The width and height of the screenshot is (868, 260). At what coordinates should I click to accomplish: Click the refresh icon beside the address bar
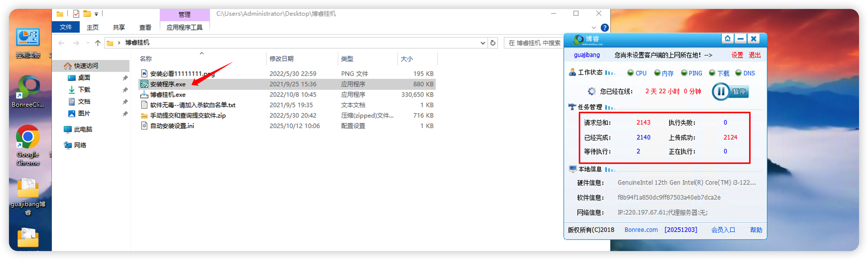click(x=493, y=43)
